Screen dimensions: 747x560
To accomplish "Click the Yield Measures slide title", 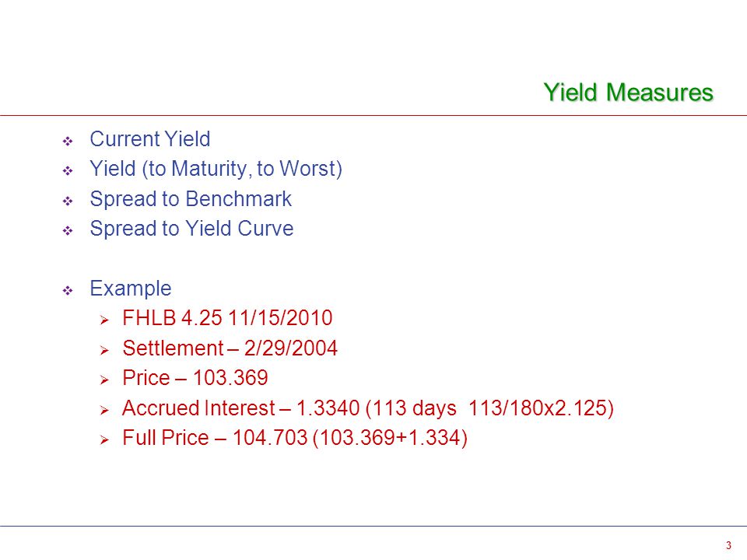I will tap(629, 93).
